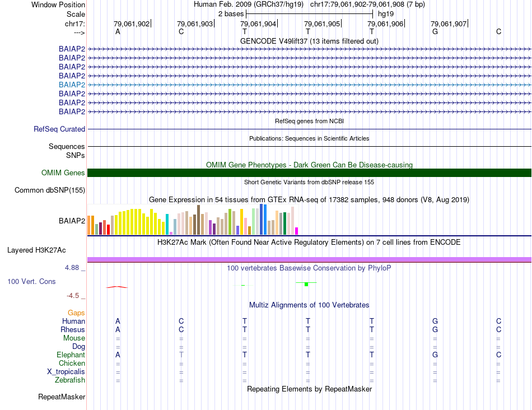Image resolution: width=532 pixels, height=410 pixels.
Task: Click the 2 bases scale bar
Action: click(x=310, y=14)
